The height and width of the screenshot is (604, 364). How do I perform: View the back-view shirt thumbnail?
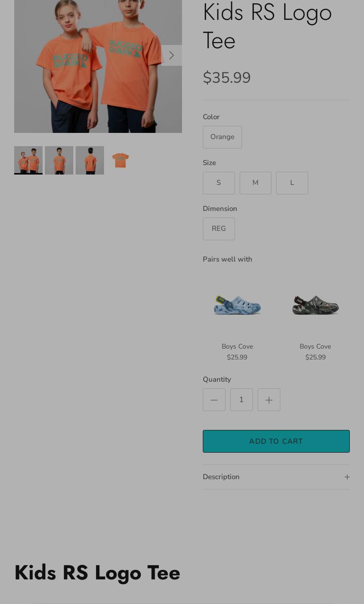[x=90, y=160]
